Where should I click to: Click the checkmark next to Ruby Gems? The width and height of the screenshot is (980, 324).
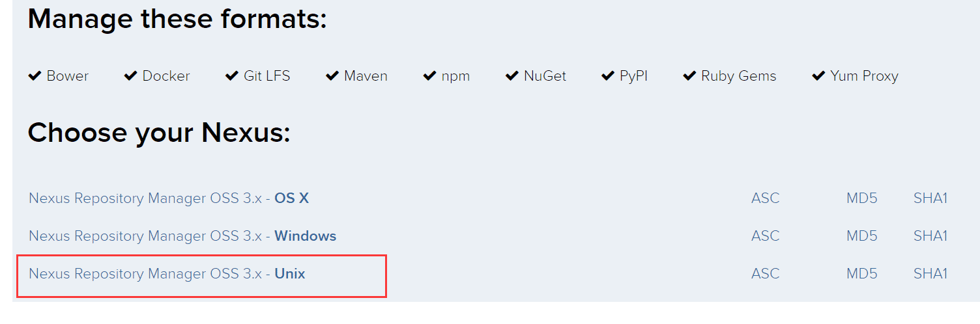(689, 76)
